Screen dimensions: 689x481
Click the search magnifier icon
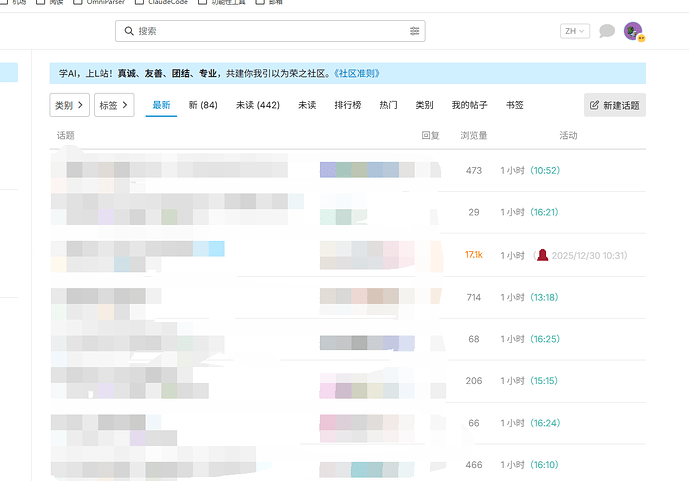[129, 31]
